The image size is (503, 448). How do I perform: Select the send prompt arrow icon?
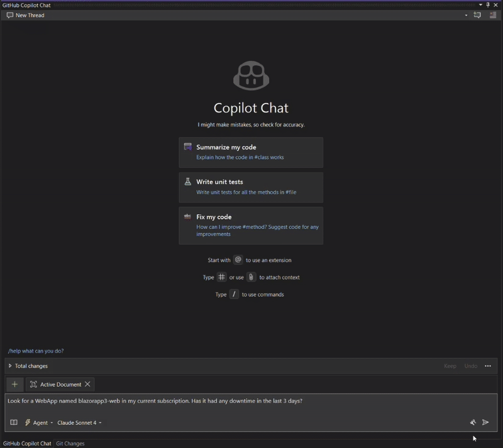coord(485,422)
